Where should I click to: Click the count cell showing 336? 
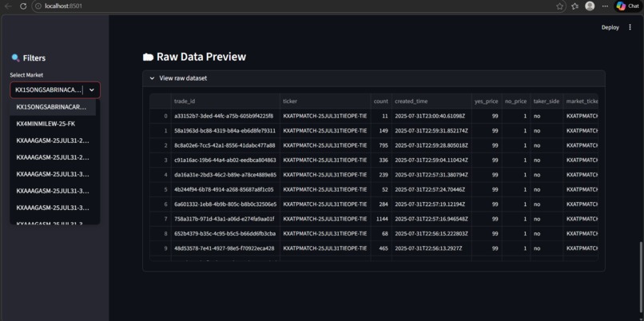381,160
